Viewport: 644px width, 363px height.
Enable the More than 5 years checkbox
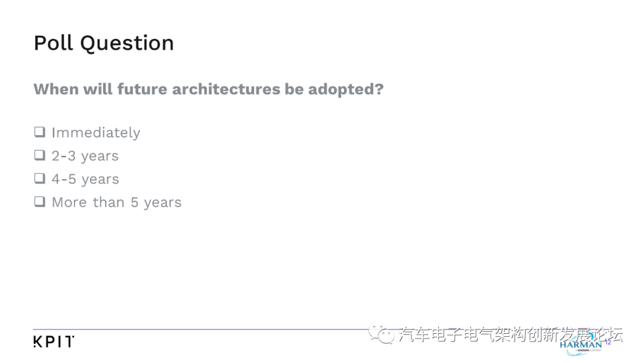pyautogui.click(x=40, y=201)
